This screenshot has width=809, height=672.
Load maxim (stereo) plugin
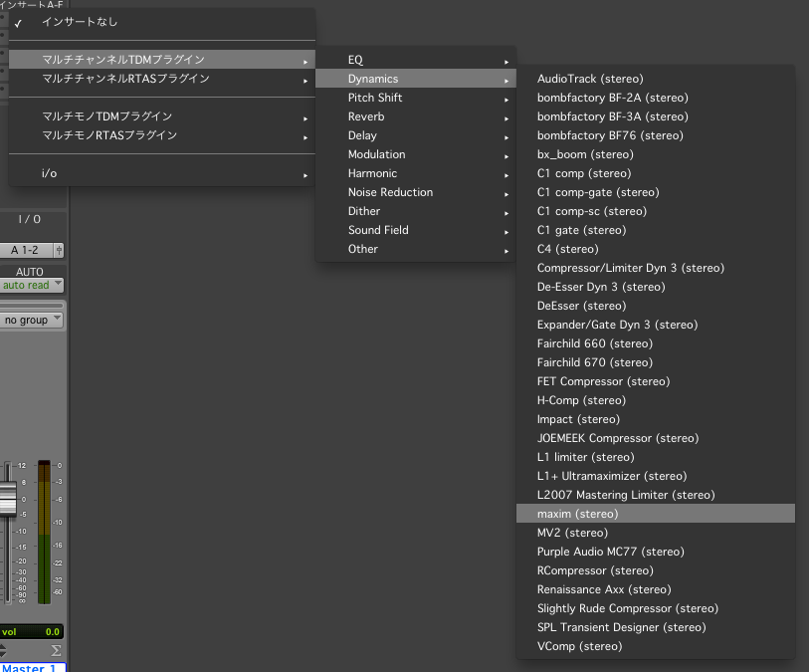pos(656,514)
